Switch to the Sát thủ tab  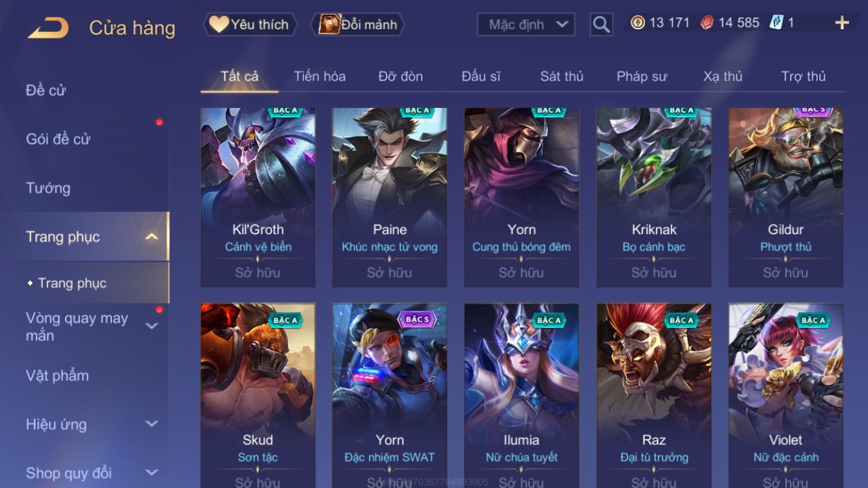click(x=562, y=76)
